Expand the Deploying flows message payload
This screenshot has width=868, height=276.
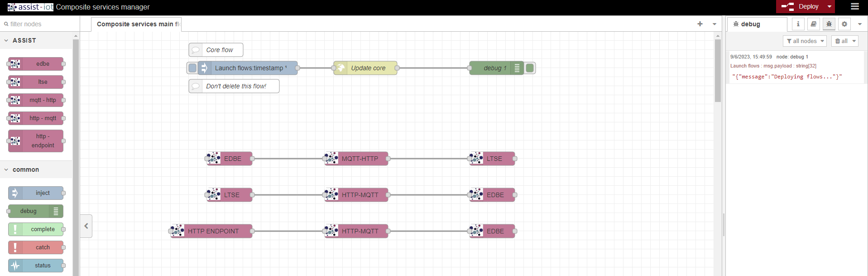tap(787, 77)
